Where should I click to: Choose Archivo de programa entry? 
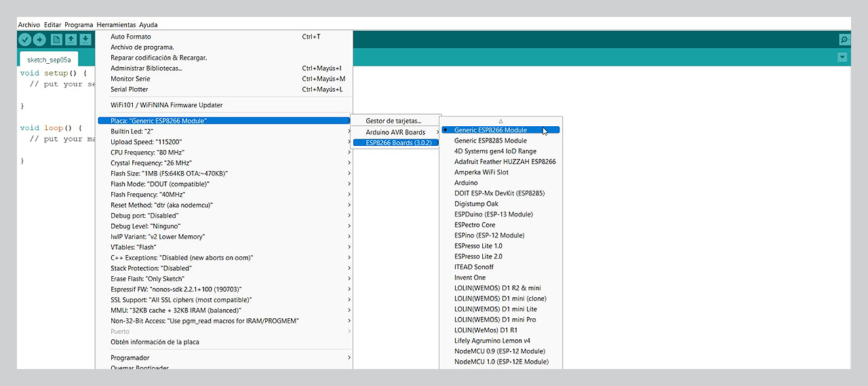[224, 47]
